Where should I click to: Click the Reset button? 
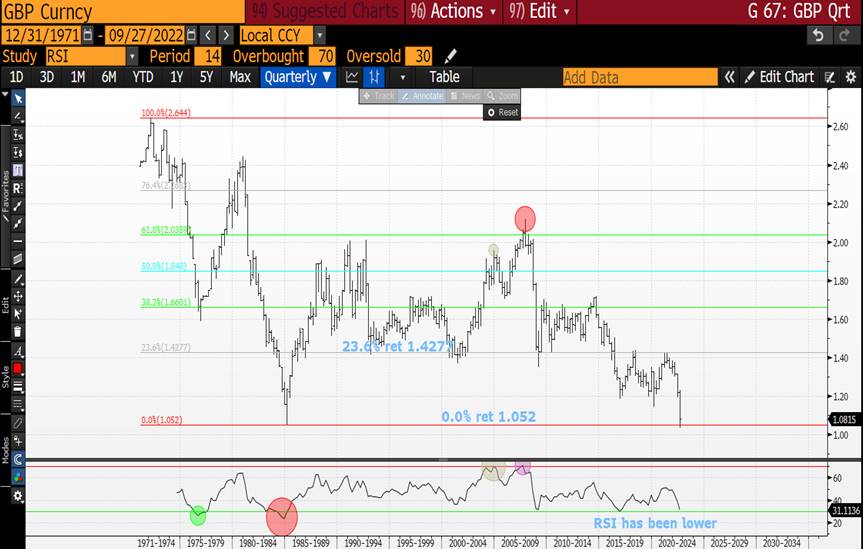[502, 112]
